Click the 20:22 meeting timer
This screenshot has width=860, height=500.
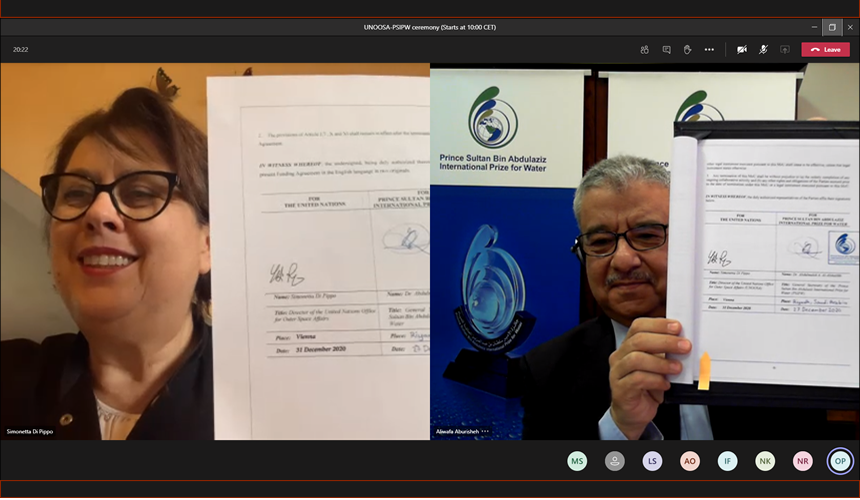[x=20, y=49]
